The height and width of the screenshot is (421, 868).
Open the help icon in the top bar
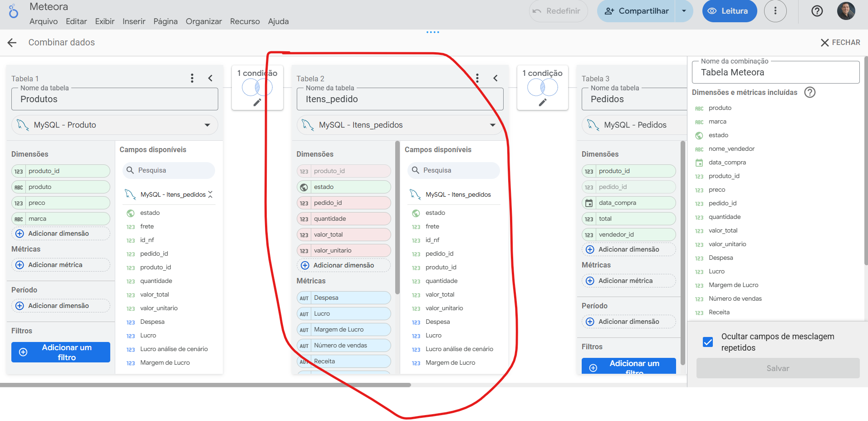tap(817, 11)
